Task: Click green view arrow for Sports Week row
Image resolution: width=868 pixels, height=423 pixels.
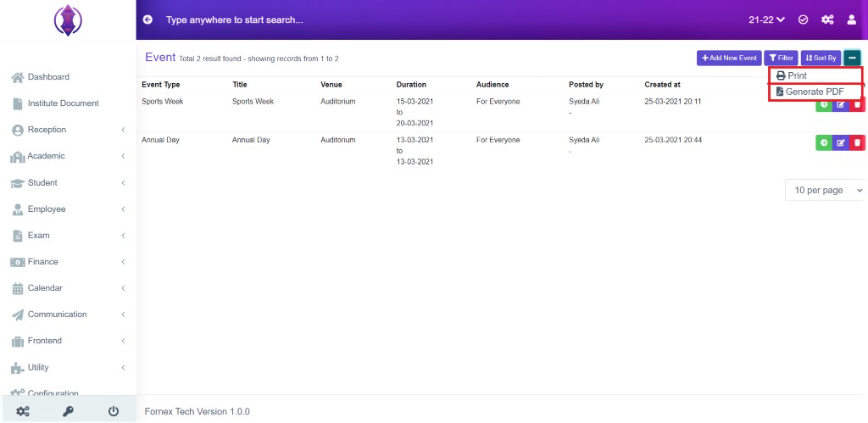Action: 824,104
